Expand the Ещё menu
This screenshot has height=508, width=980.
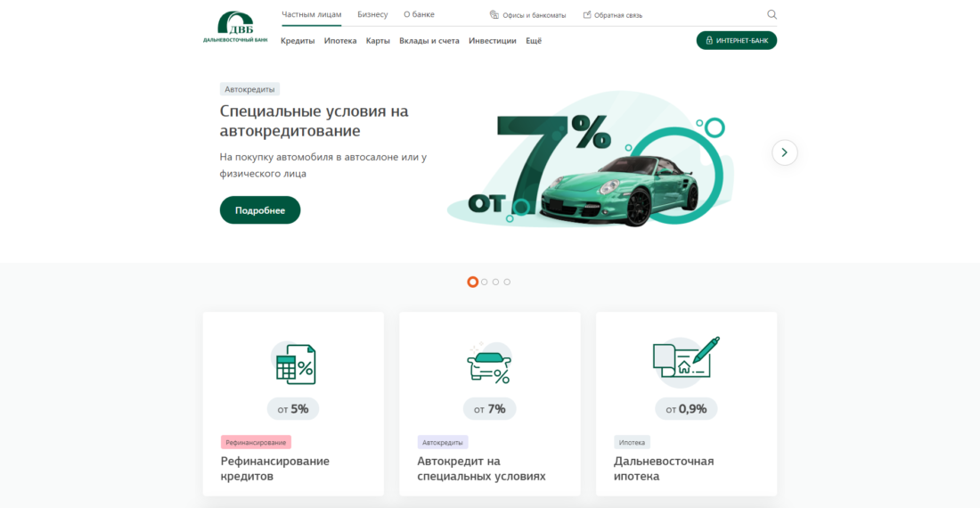(534, 41)
